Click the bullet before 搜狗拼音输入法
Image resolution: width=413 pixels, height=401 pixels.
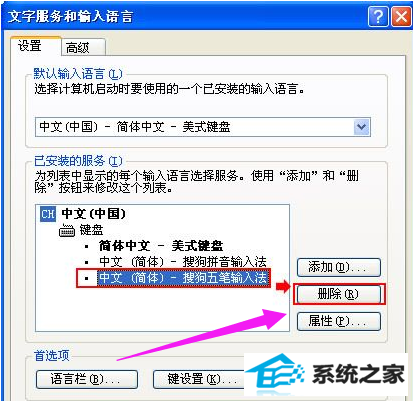click(87, 262)
